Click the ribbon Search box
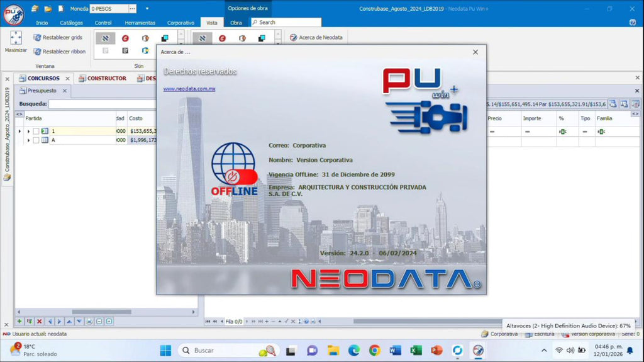Image resolution: width=644 pixels, height=362 pixels. coord(286,22)
